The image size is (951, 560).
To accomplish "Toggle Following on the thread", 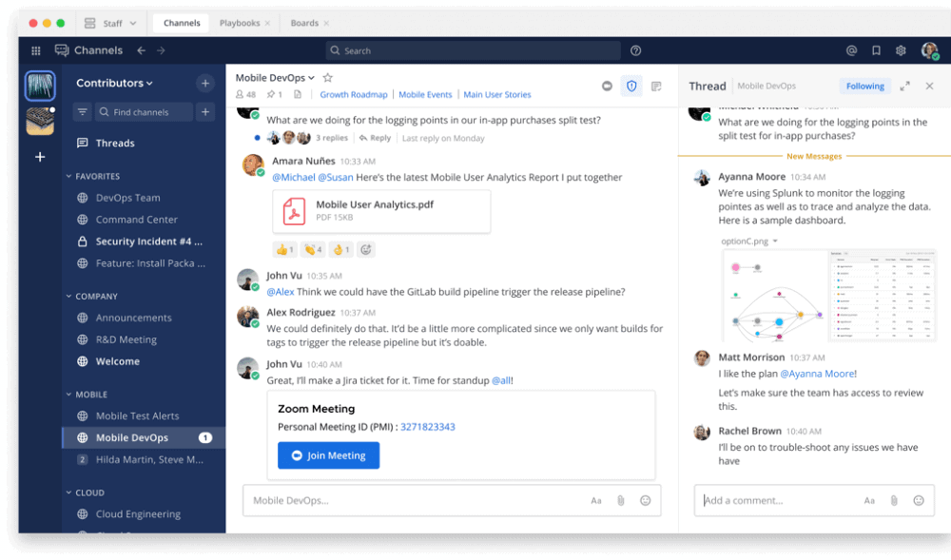I will [x=864, y=87].
